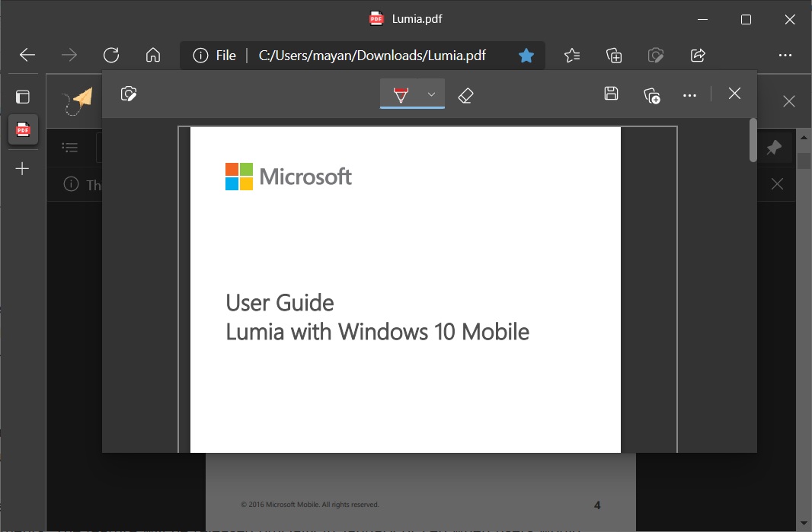Viewport: 812px width, 532px height.
Task: Expand pen color and thickness dropdown
Action: pyautogui.click(x=431, y=94)
